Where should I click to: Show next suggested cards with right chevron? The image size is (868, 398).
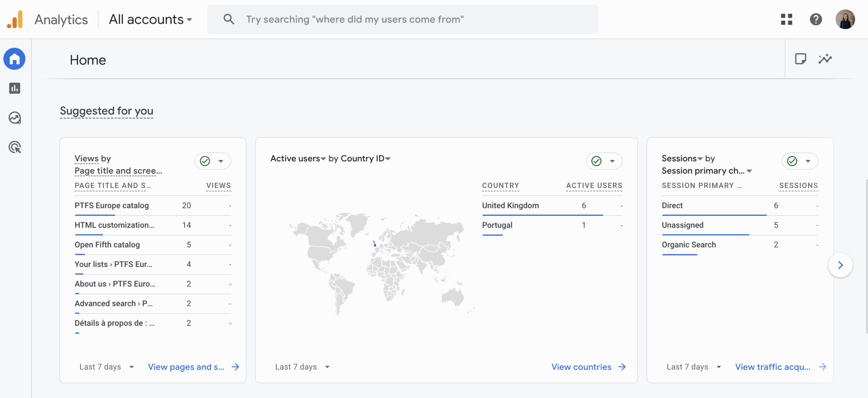pyautogui.click(x=841, y=265)
